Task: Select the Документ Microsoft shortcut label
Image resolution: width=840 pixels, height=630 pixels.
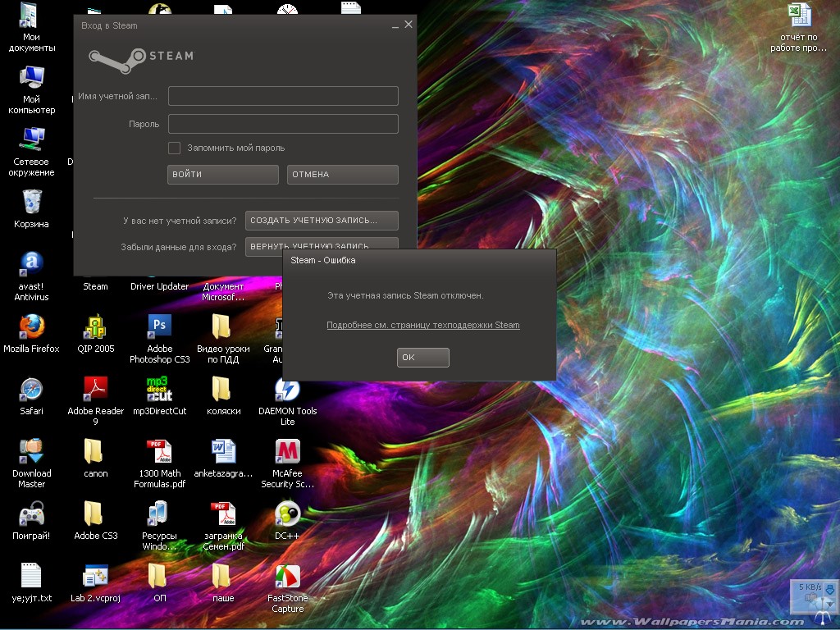Action: tap(223, 292)
